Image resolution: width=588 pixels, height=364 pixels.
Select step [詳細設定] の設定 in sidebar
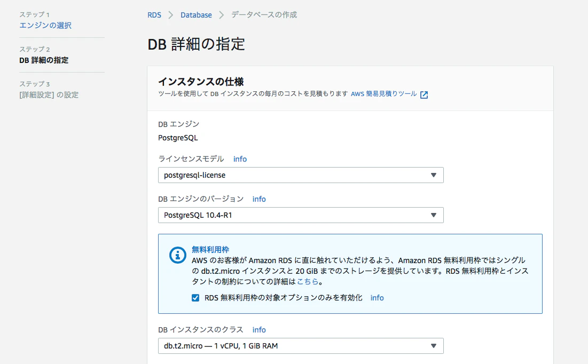[49, 95]
